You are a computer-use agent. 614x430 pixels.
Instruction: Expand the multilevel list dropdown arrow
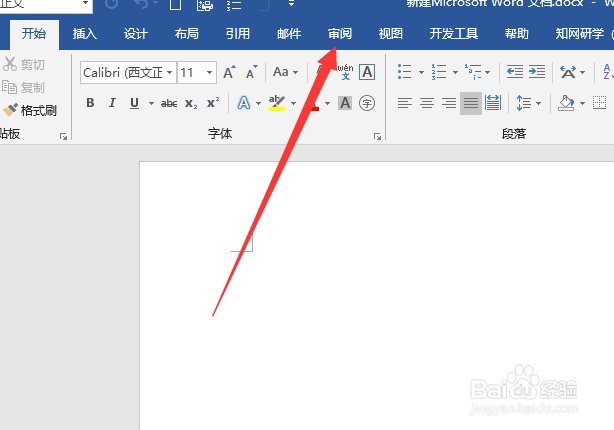488,72
